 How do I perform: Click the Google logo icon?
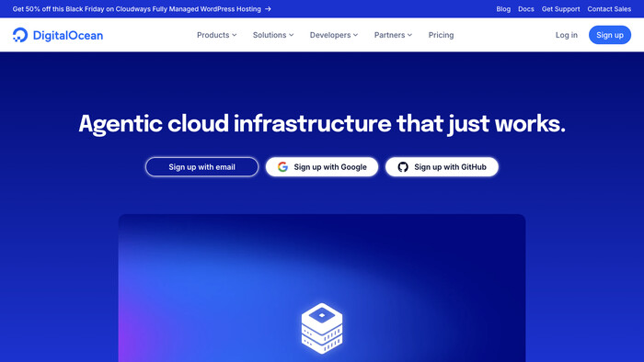tap(282, 167)
